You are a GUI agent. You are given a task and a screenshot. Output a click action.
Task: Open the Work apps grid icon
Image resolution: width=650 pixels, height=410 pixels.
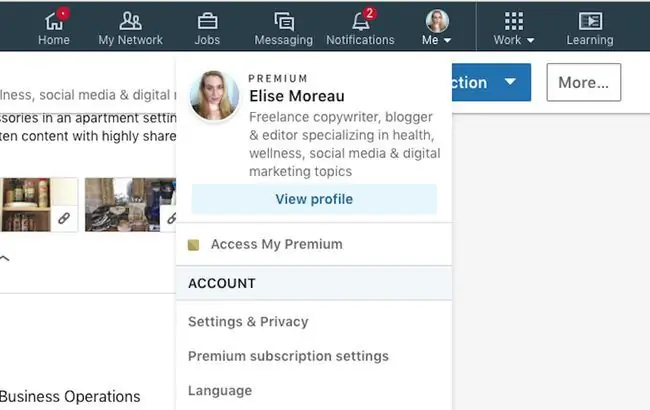514,21
